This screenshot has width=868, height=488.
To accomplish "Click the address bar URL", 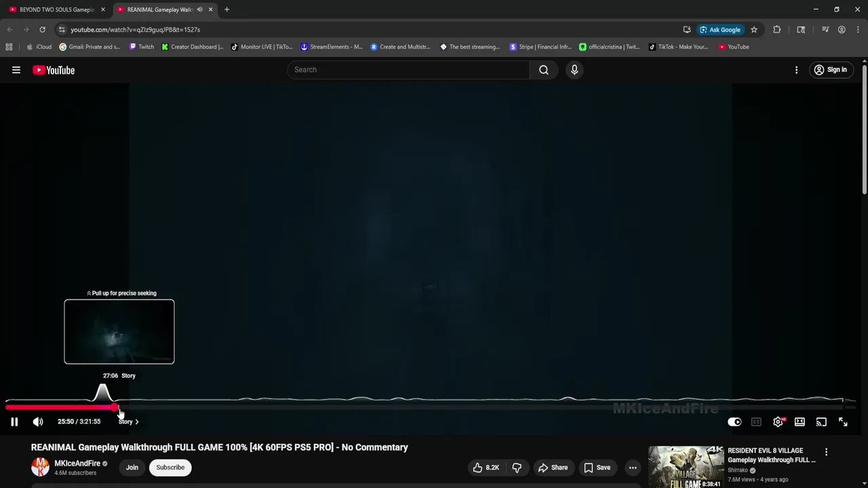I will coord(136,30).
